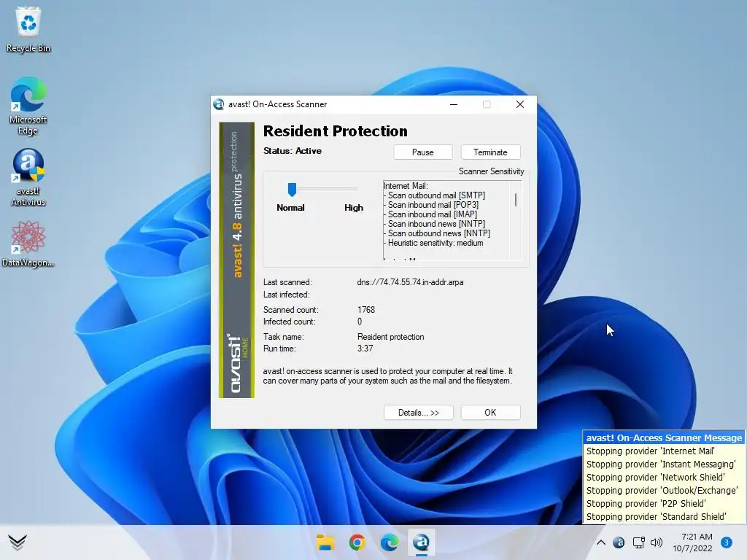Click "Stopping provider 'Network Shield'" message
This screenshot has width=747, height=560.
(x=656, y=477)
